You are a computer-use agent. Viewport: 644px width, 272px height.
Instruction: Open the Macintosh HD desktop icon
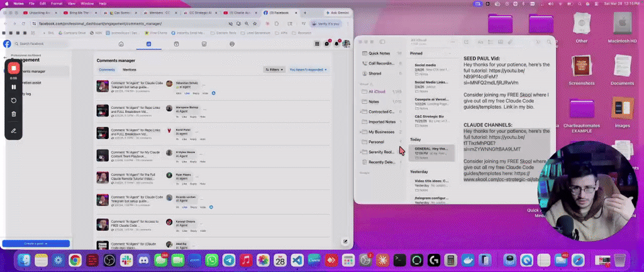622,28
